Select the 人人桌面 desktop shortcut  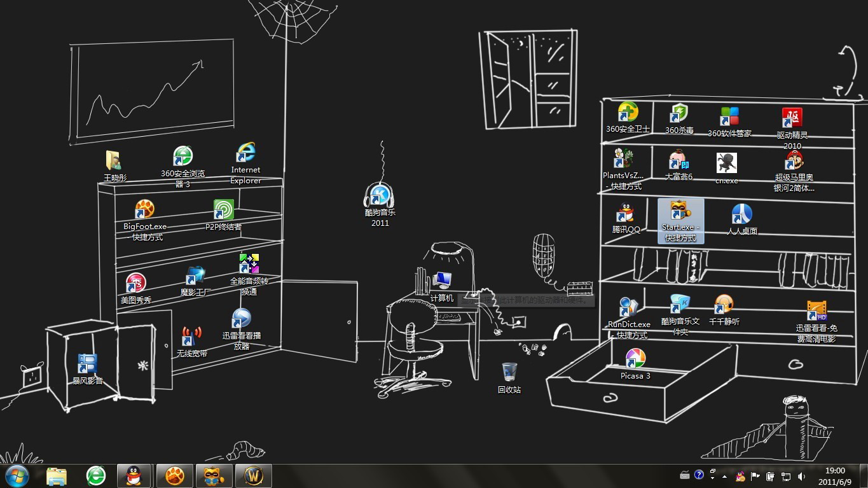pyautogui.click(x=741, y=220)
